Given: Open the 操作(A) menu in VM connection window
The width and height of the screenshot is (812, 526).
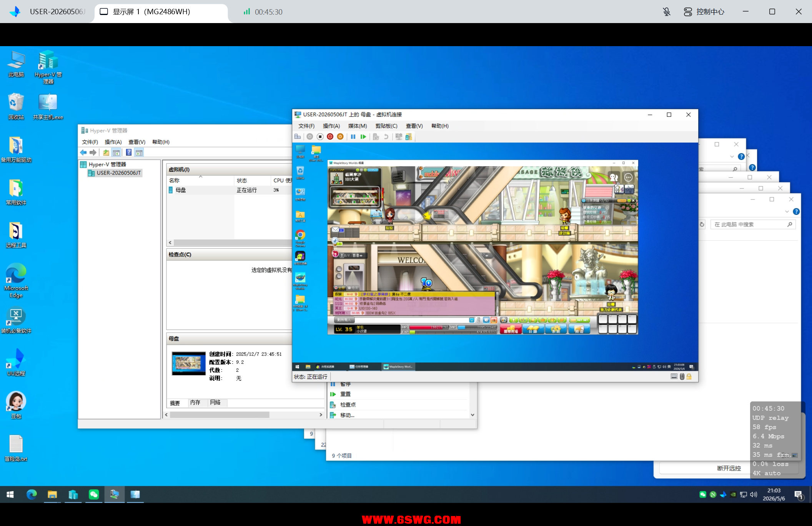Looking at the screenshot, I should tap(331, 126).
